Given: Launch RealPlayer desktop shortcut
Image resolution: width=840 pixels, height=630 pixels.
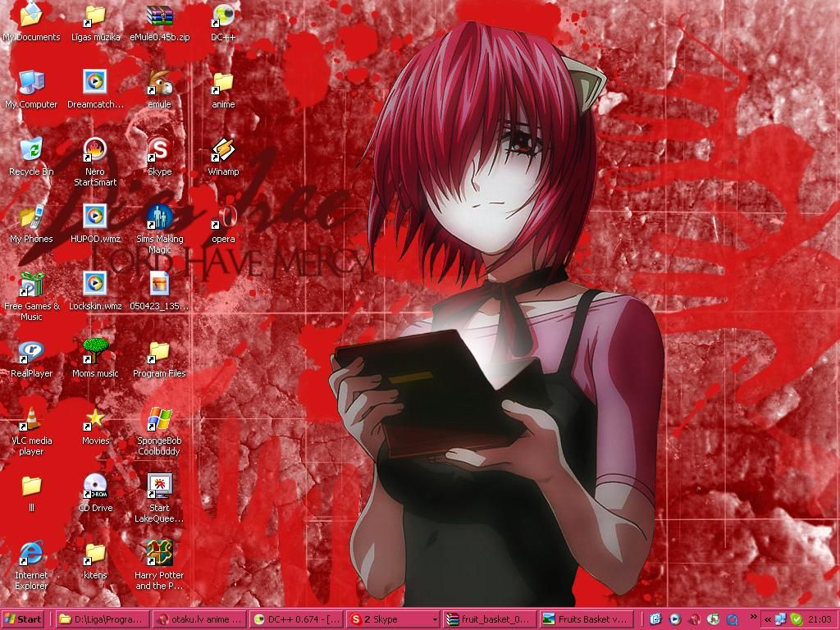Looking at the screenshot, I should point(31,358).
